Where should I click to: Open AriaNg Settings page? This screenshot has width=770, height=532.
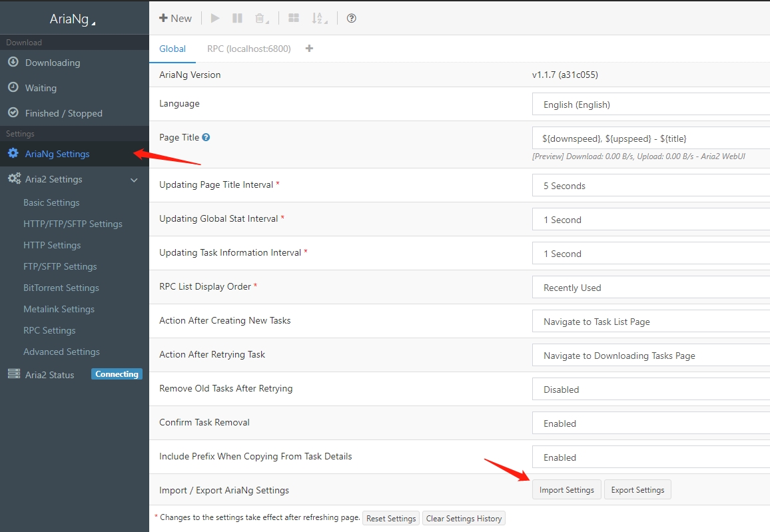click(57, 154)
